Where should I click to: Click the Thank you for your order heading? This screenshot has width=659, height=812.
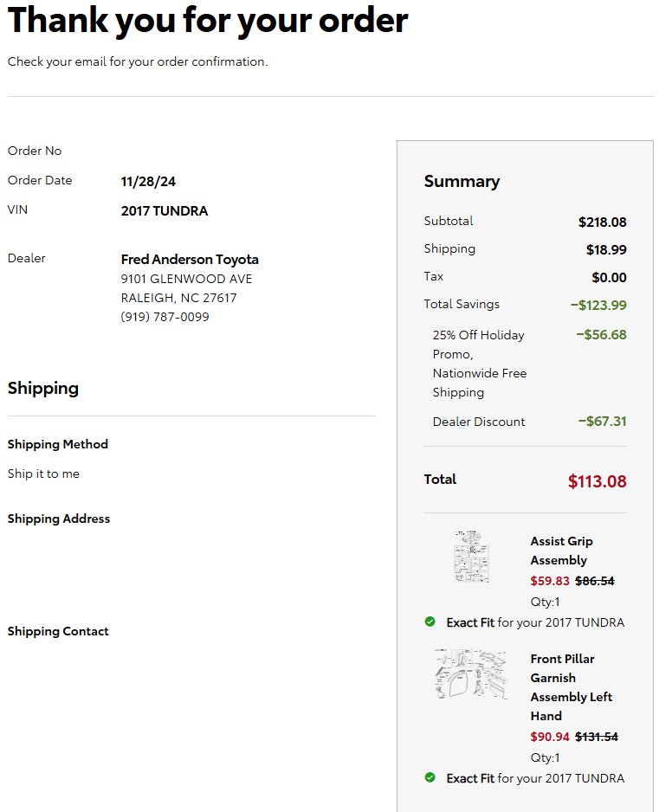208,21
